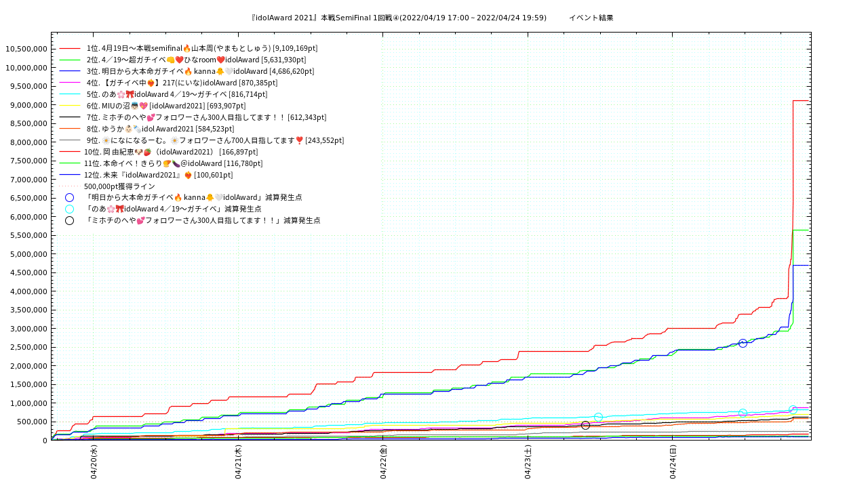This screenshot has height=488, width=868.
Task: Click the 04/22(金) date label on the axis
Action: 384,462
